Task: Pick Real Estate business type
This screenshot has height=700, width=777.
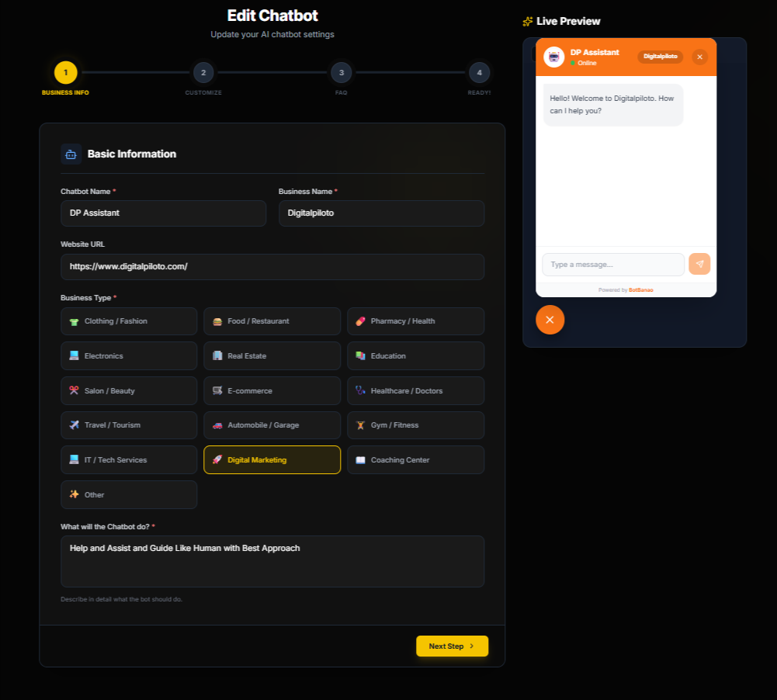Action: tap(272, 355)
